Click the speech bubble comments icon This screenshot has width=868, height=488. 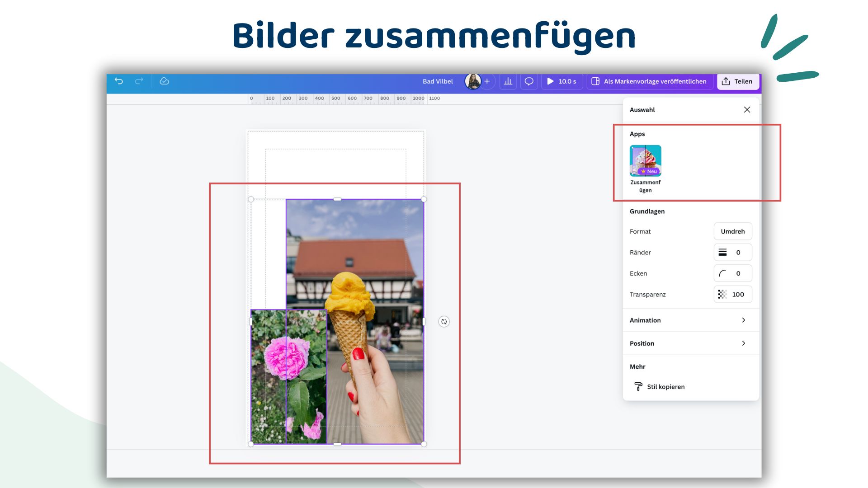tap(528, 81)
